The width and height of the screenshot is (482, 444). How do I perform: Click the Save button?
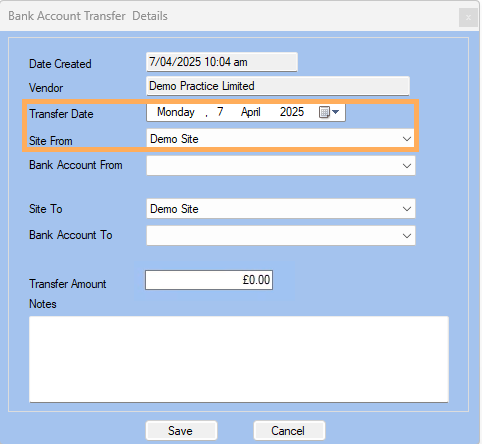(x=181, y=431)
